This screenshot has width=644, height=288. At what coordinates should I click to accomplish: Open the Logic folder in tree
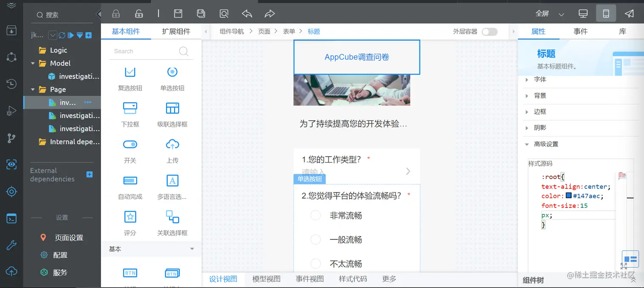click(58, 50)
